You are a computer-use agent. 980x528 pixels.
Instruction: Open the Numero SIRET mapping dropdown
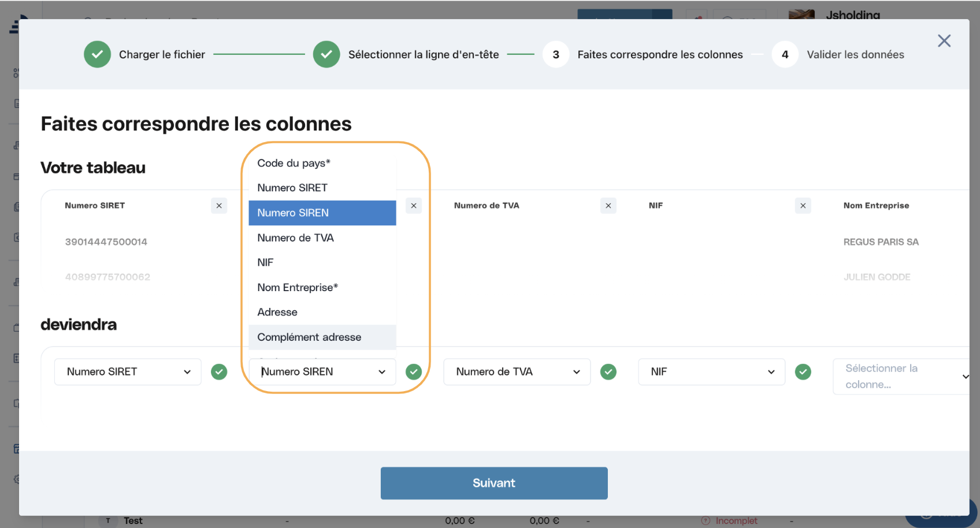coord(128,372)
